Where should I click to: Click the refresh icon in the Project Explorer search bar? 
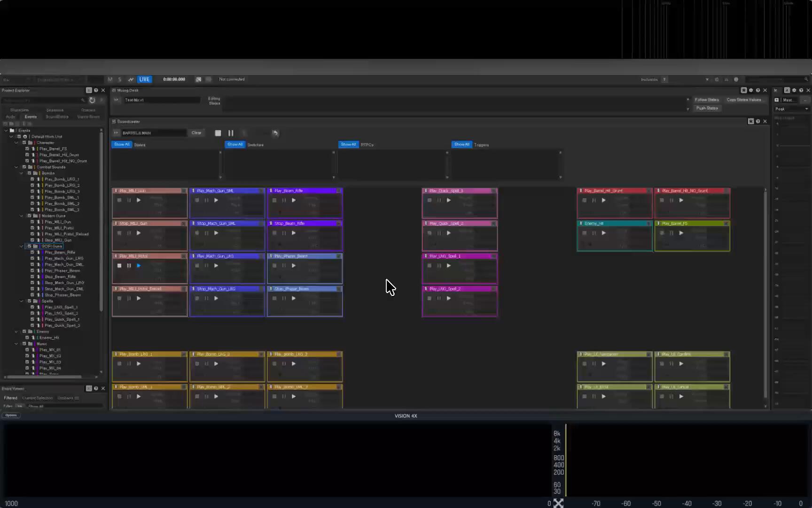point(92,100)
